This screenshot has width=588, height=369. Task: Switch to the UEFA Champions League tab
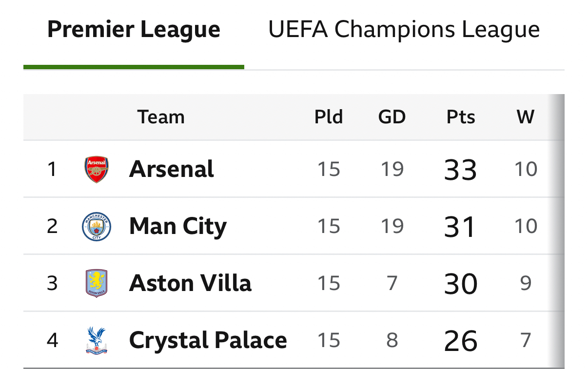coord(404,30)
